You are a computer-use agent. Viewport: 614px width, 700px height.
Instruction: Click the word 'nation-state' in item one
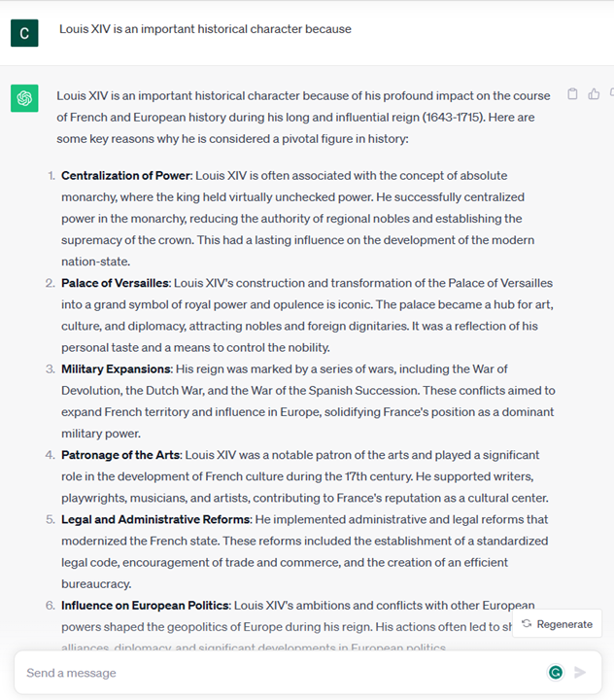(95, 262)
